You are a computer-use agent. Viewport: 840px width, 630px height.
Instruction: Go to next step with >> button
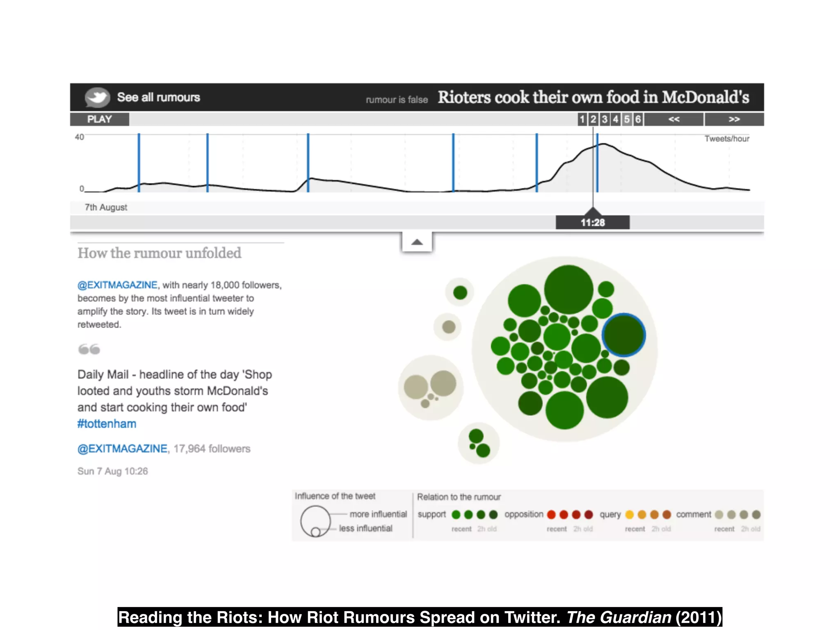tap(734, 119)
